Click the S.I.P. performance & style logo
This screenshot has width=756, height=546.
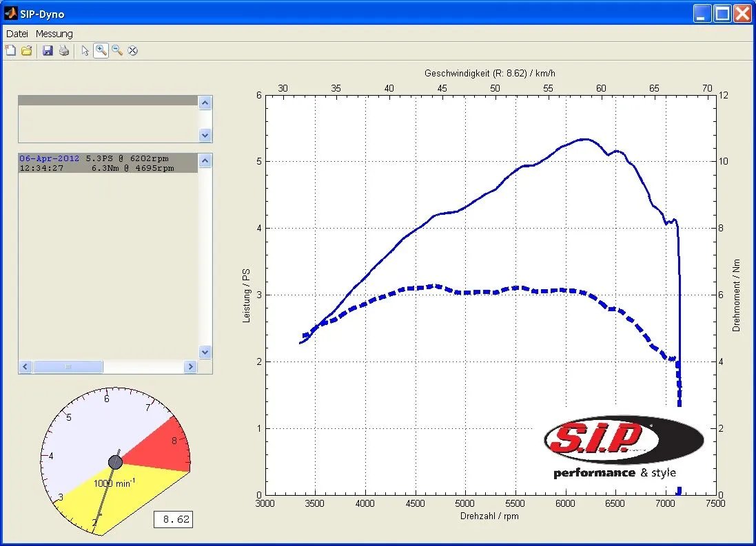pyautogui.click(x=623, y=445)
